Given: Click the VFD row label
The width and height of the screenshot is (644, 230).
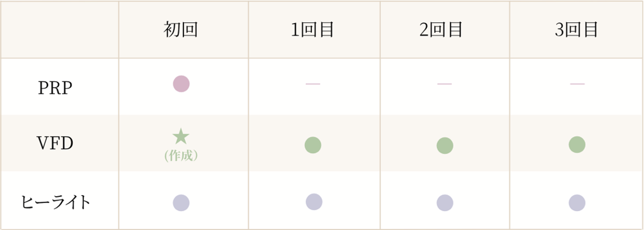Looking at the screenshot, I should [x=55, y=145].
